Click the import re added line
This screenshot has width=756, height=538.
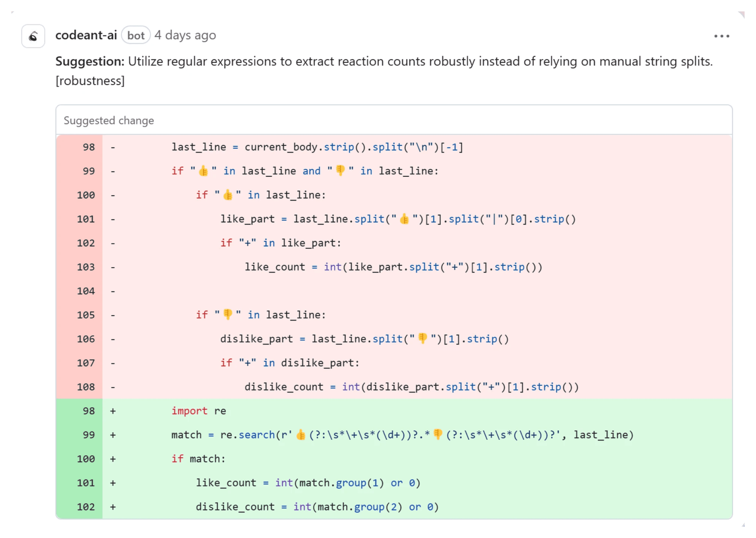tap(199, 411)
